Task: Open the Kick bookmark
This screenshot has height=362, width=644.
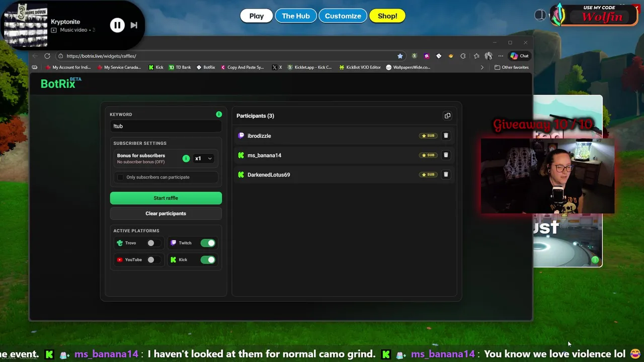Action: tap(156, 67)
